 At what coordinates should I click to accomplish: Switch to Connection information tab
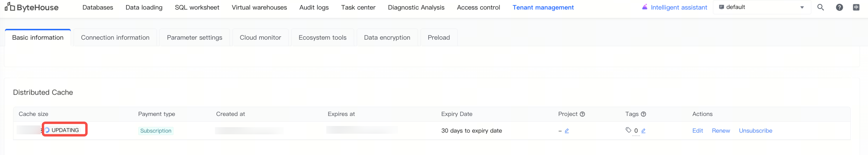point(115,38)
